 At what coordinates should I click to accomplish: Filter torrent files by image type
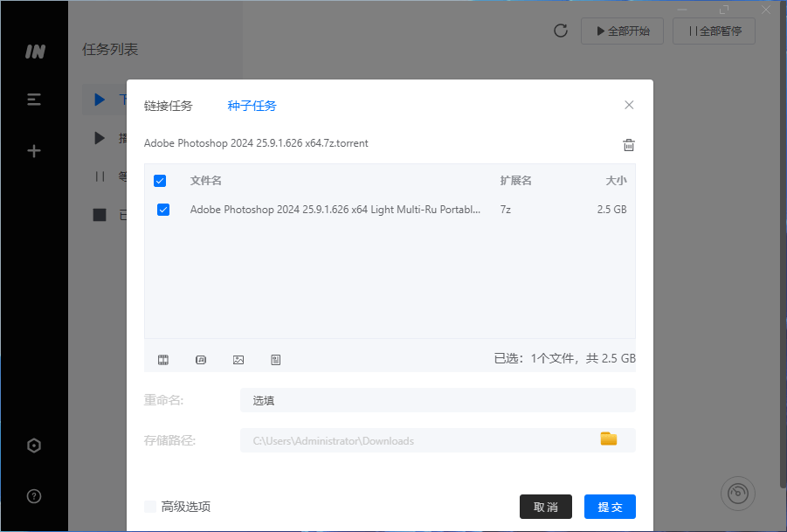click(238, 359)
